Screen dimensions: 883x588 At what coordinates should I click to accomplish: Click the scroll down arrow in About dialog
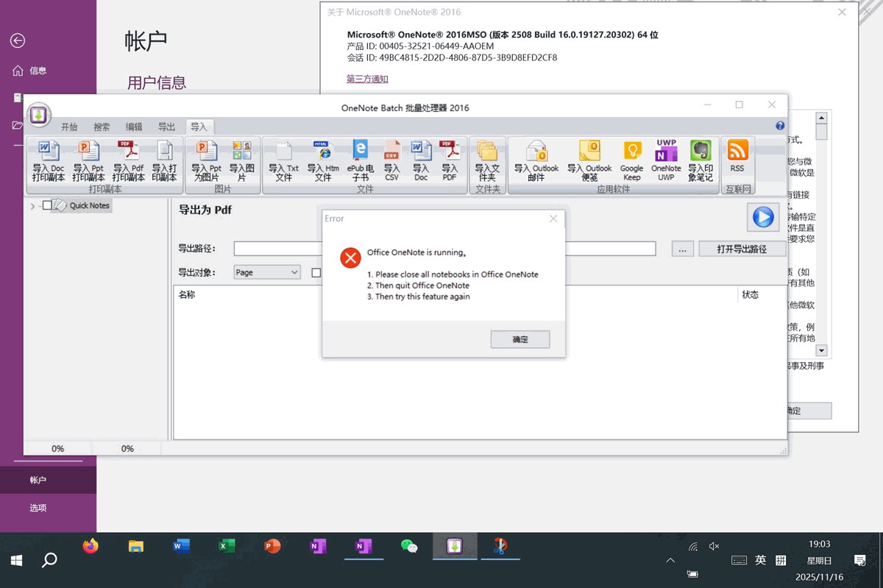(821, 351)
